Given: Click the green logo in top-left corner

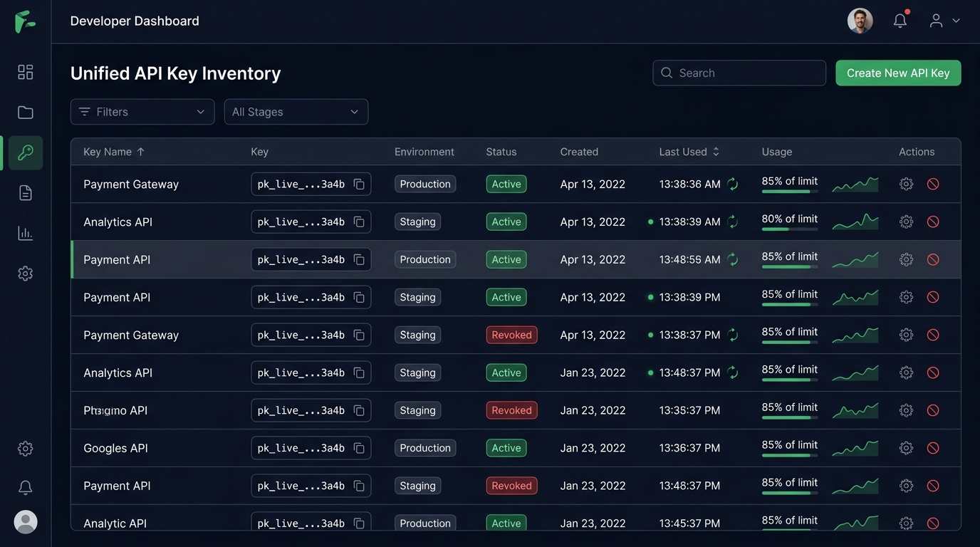Looking at the screenshot, I should pos(25,22).
